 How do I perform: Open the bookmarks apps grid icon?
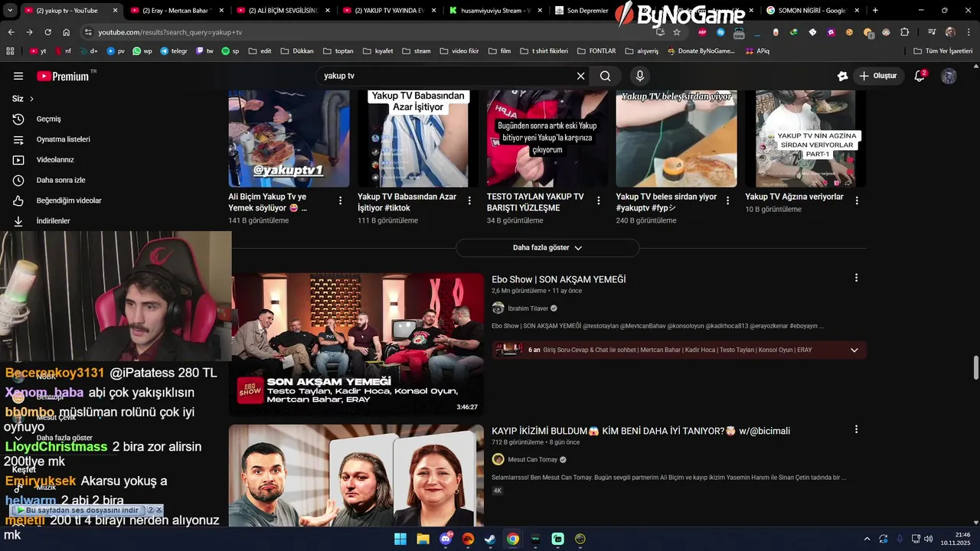[10, 51]
